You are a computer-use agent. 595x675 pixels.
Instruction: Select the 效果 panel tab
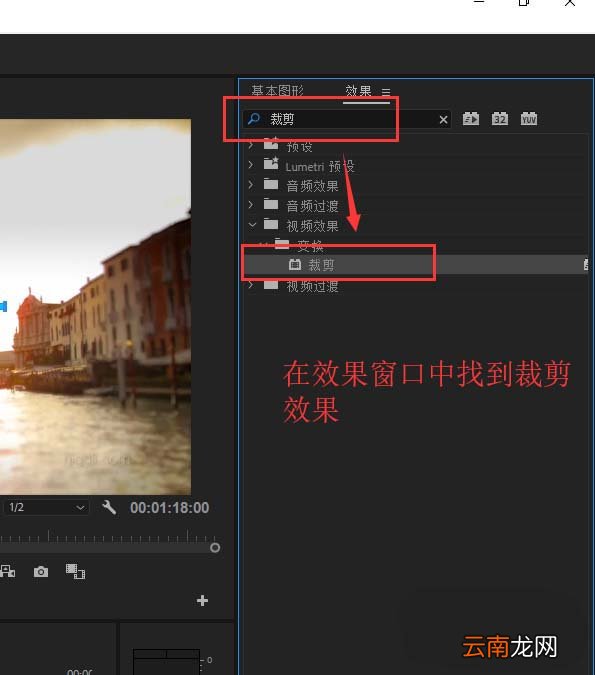(x=358, y=91)
